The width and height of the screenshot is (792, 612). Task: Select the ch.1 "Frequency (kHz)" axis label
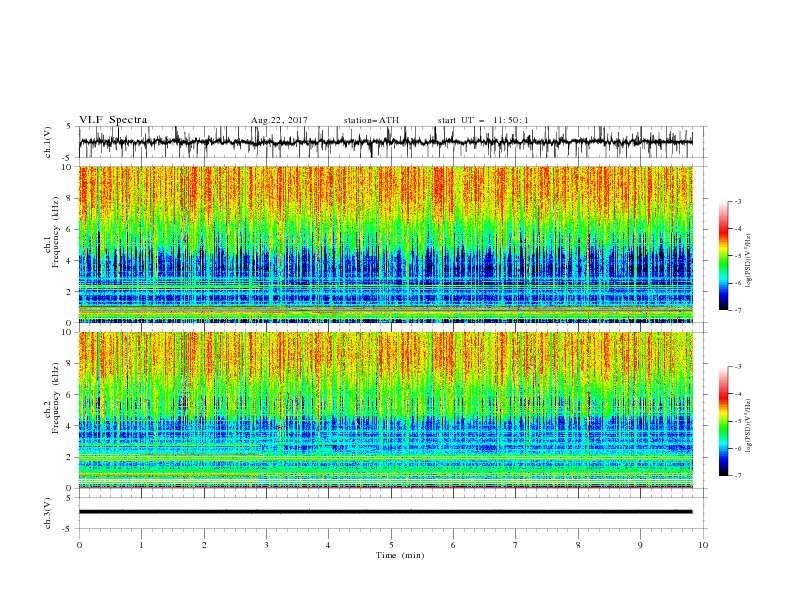(x=56, y=233)
